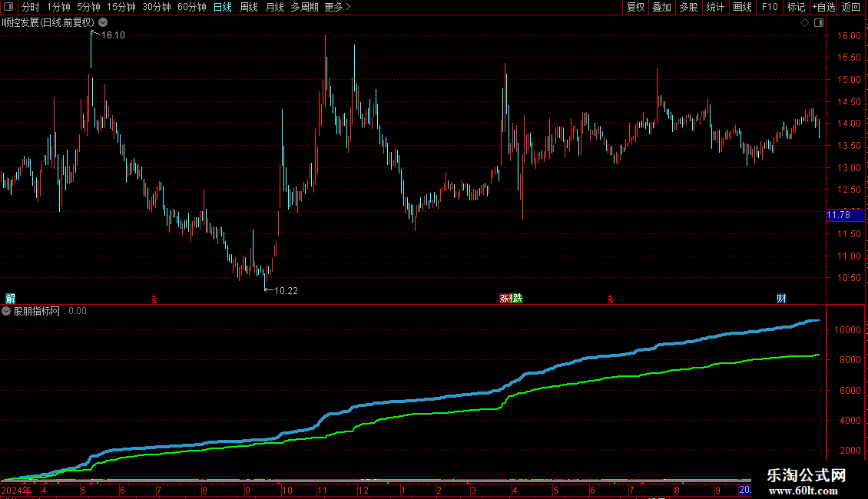Click the 解 event marker on the chart
868x499 pixels.
tap(10, 299)
